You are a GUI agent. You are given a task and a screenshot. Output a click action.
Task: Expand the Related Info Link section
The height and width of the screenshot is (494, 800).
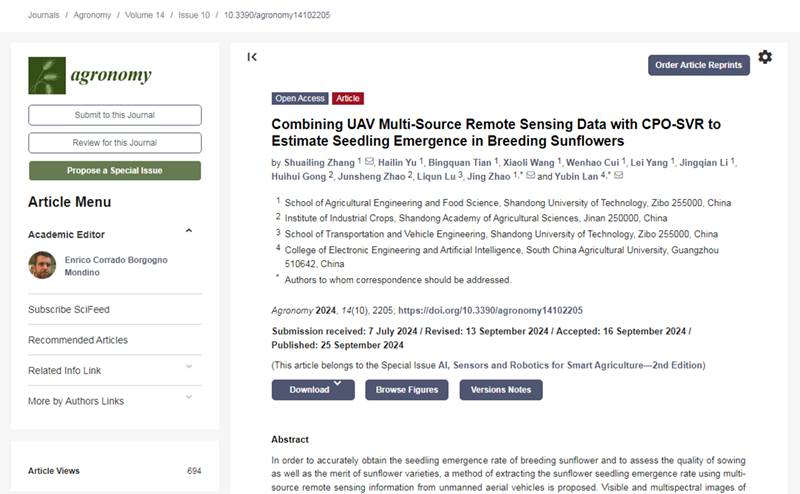[x=189, y=370]
